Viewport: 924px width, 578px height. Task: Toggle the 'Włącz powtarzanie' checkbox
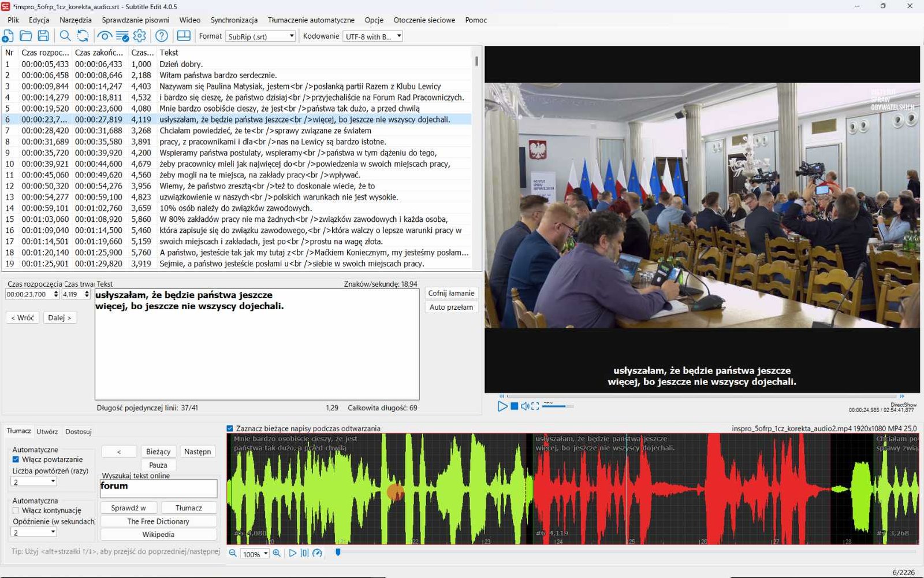(16, 460)
